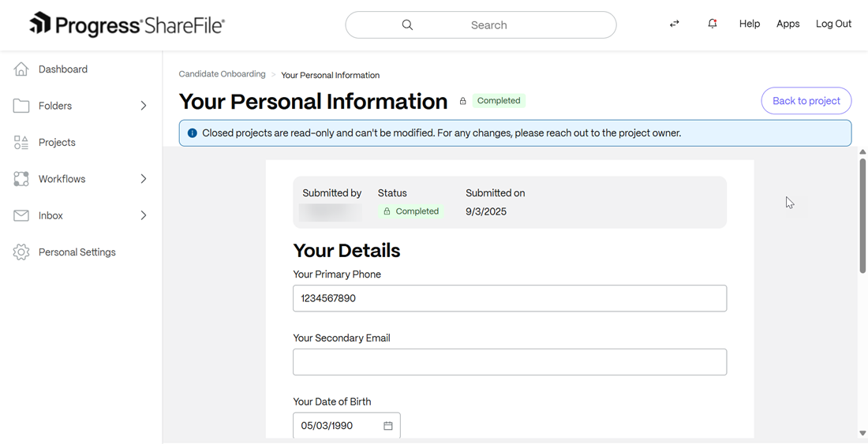Follow the Candidate Onboarding breadcrumb link
Viewport: 868px width, 444px height.
click(x=222, y=74)
